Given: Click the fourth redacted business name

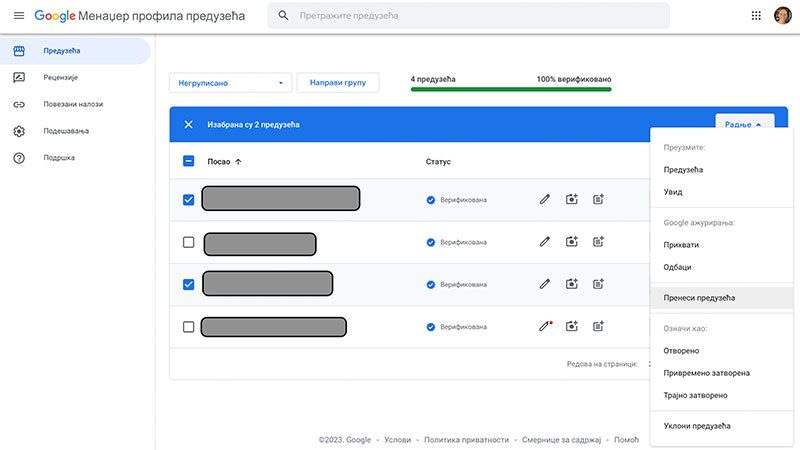Looking at the screenshot, I should click(x=273, y=327).
